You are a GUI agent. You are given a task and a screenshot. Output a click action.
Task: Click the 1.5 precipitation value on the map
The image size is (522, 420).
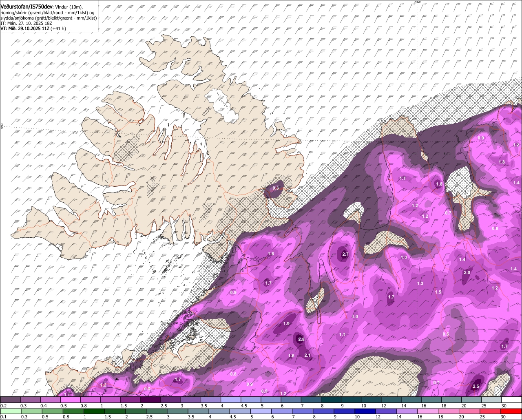[438, 292]
